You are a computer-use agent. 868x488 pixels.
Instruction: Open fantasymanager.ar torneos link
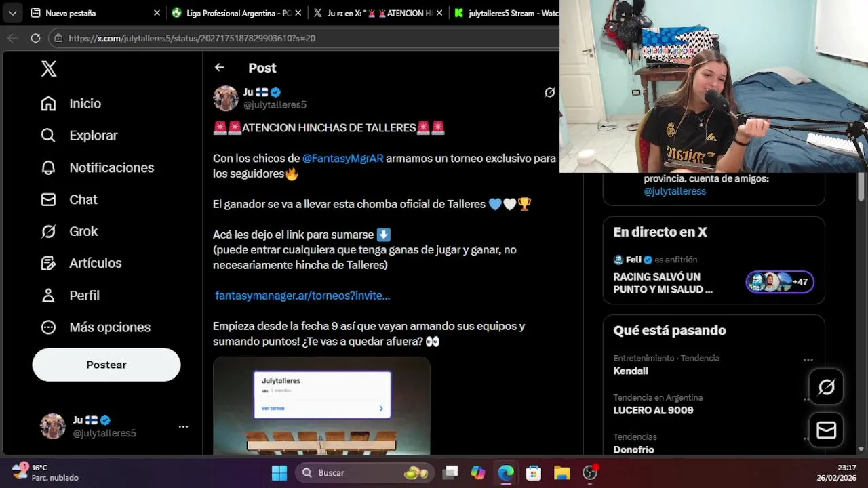[302, 296]
